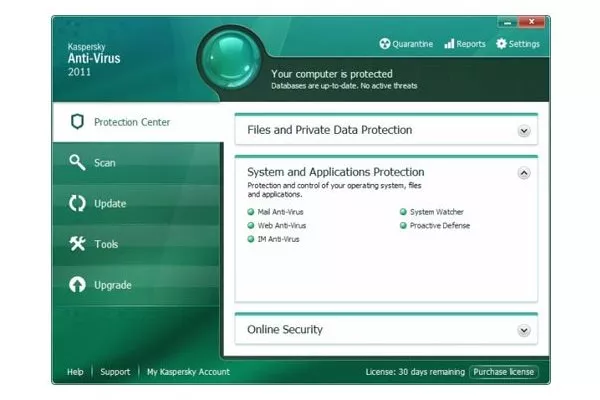
Task: Expand the Online Security section
Action: coord(523,330)
